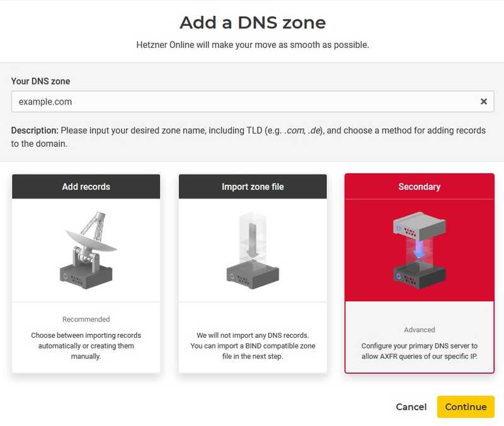This screenshot has width=504, height=426.
Task: Click the yellow Continue button
Action: pos(466,406)
